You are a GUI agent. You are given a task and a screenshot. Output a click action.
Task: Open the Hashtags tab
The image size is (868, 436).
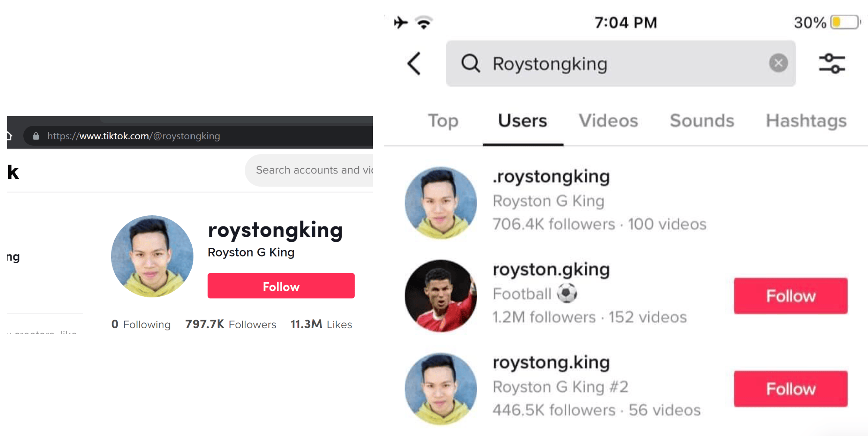click(806, 121)
